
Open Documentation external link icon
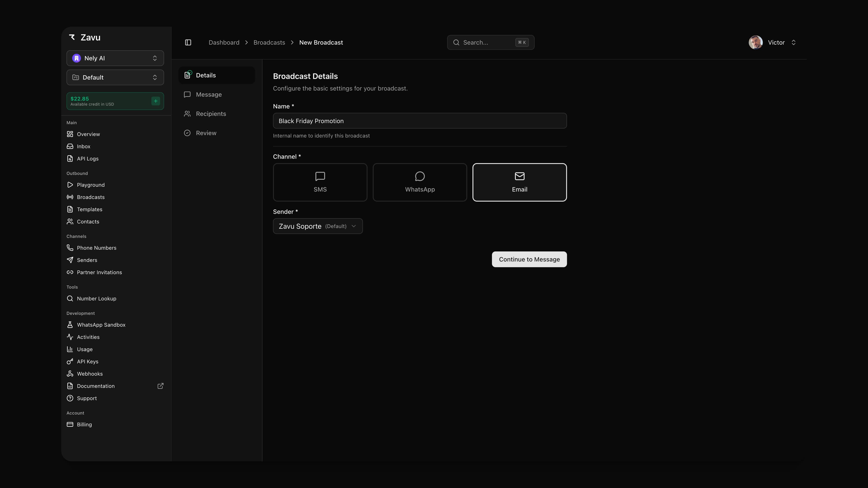160,386
